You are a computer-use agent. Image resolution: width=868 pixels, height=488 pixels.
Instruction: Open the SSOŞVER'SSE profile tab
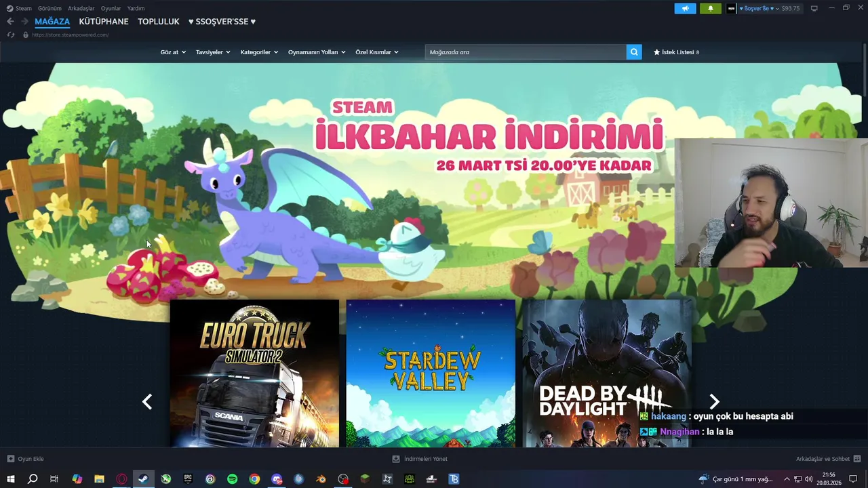(x=222, y=22)
